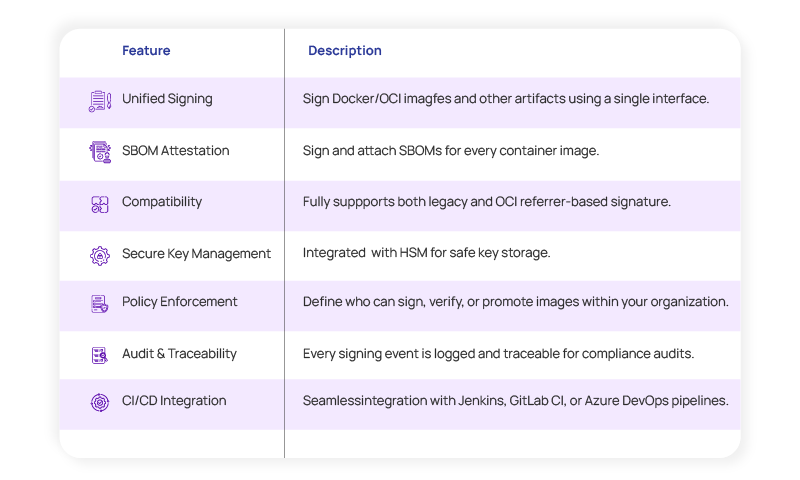Click the compliance audits description text
This screenshot has height=480, width=800.
coord(498,354)
